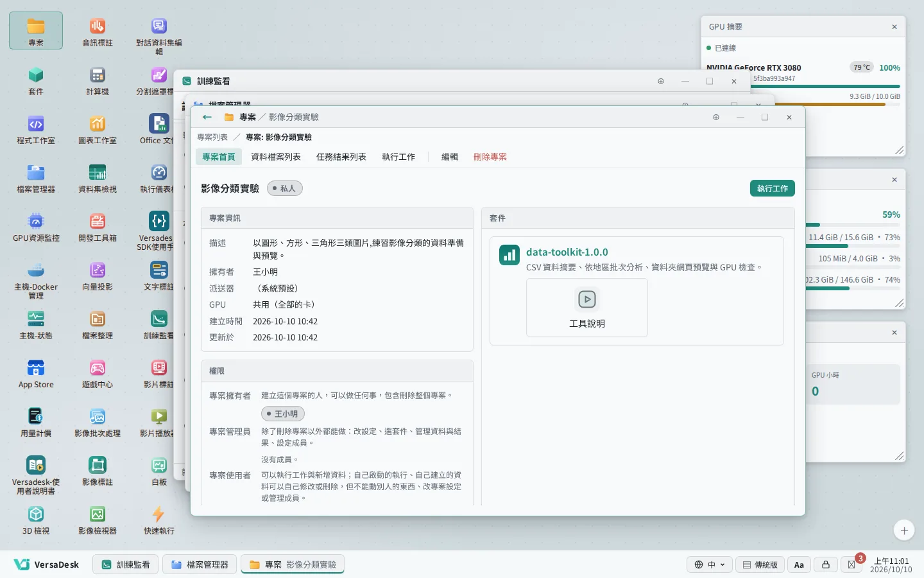Launch the 計算機 app icon
The image size is (924, 578).
[98, 80]
